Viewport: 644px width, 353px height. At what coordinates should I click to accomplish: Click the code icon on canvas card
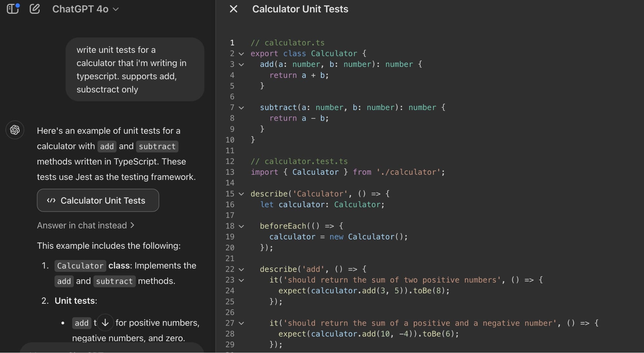pyautogui.click(x=51, y=200)
